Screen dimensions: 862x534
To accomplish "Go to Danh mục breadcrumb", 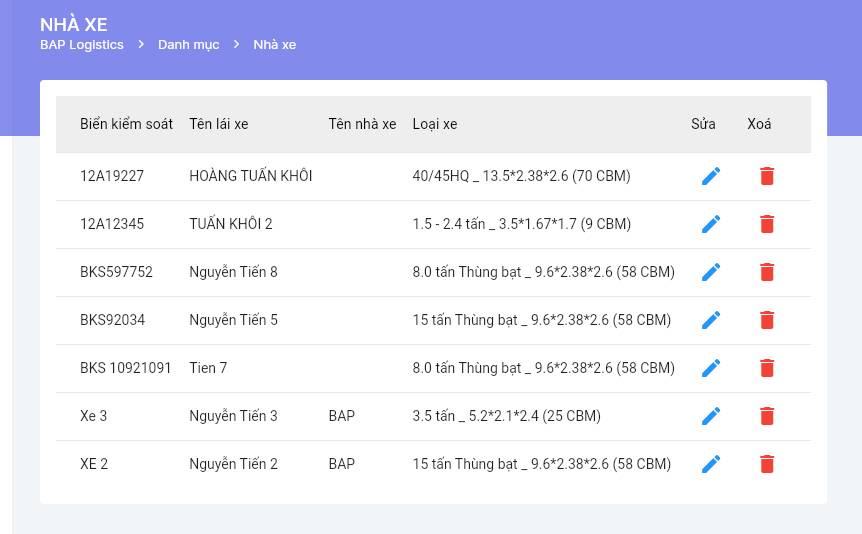I will [188, 45].
